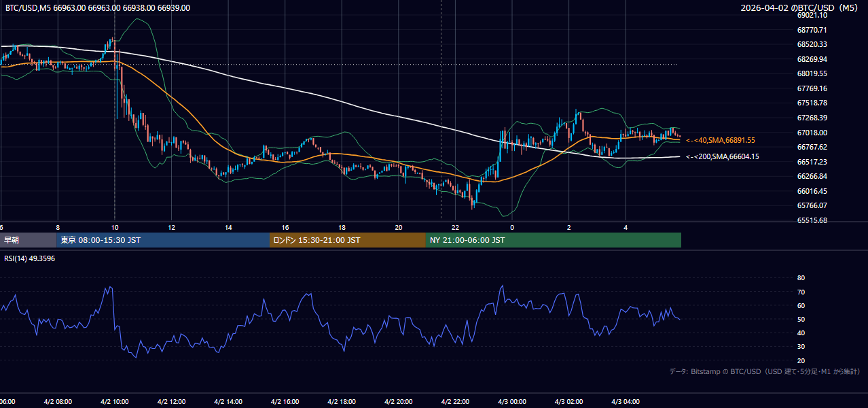Click the 4/2 18:00 bottom axis label
The height and width of the screenshot is (408, 868).
pyautogui.click(x=342, y=402)
